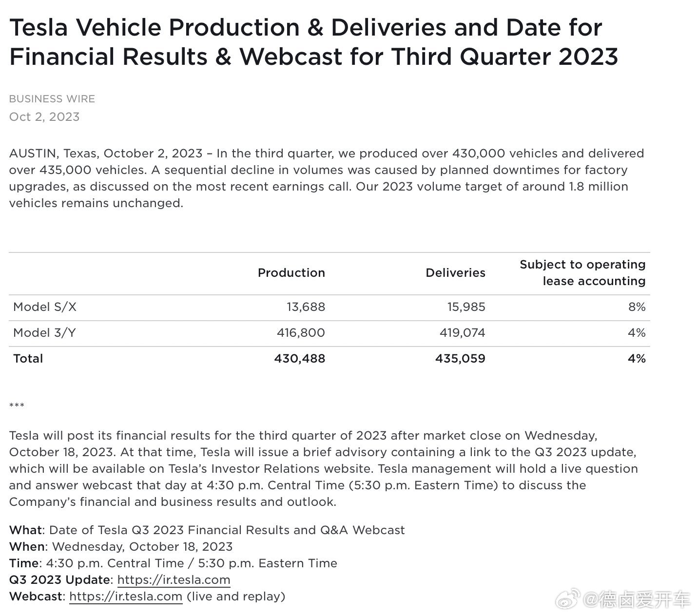Click the Deliveries column header
697x616 pixels.
coord(455,273)
